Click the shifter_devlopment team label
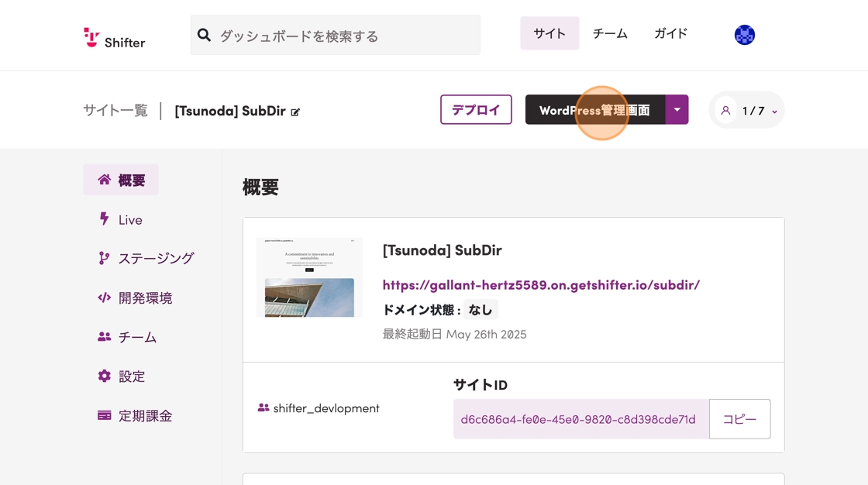 coord(326,408)
